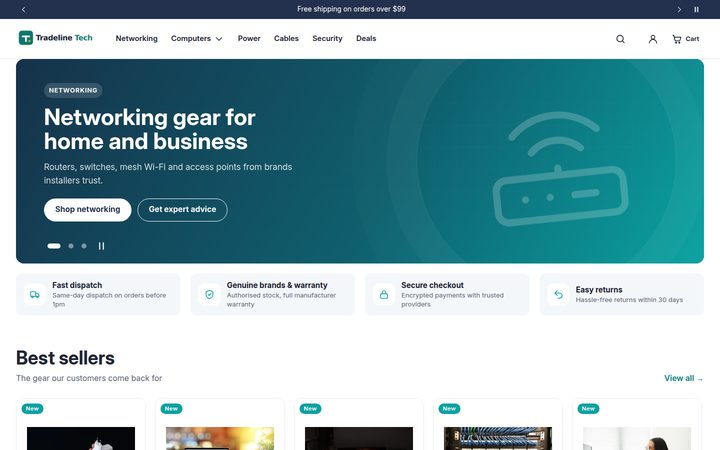Expand the Computers dropdown menu

197,39
